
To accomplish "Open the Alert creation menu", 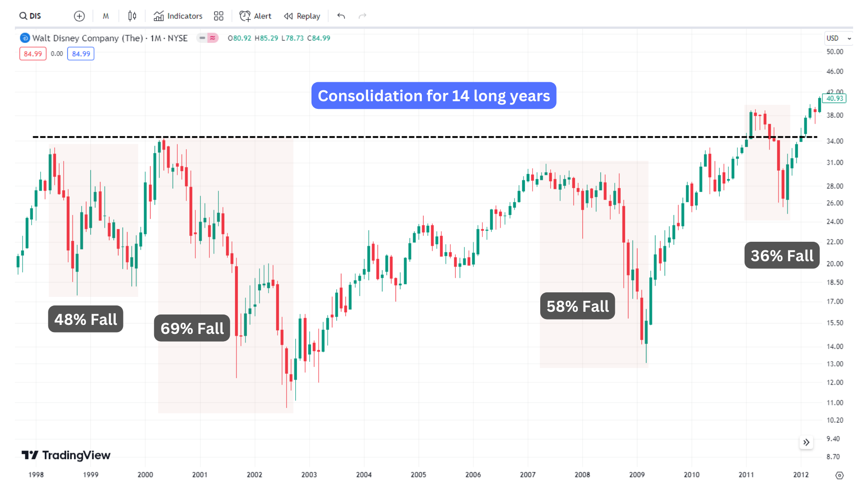I will coord(255,16).
